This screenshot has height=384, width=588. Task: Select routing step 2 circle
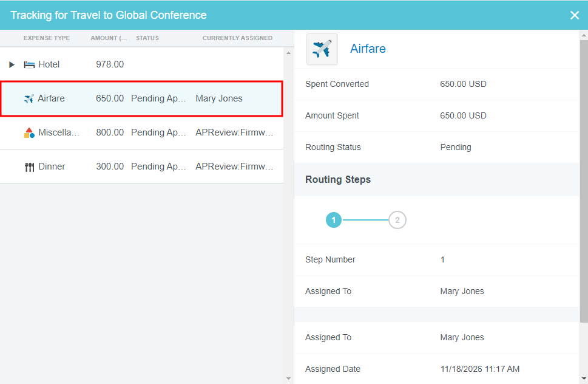coord(397,220)
